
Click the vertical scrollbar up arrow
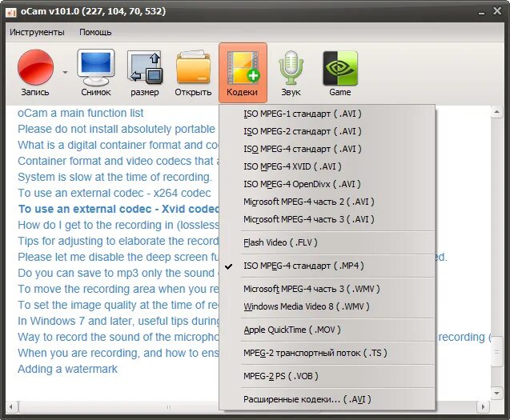tap(496, 112)
